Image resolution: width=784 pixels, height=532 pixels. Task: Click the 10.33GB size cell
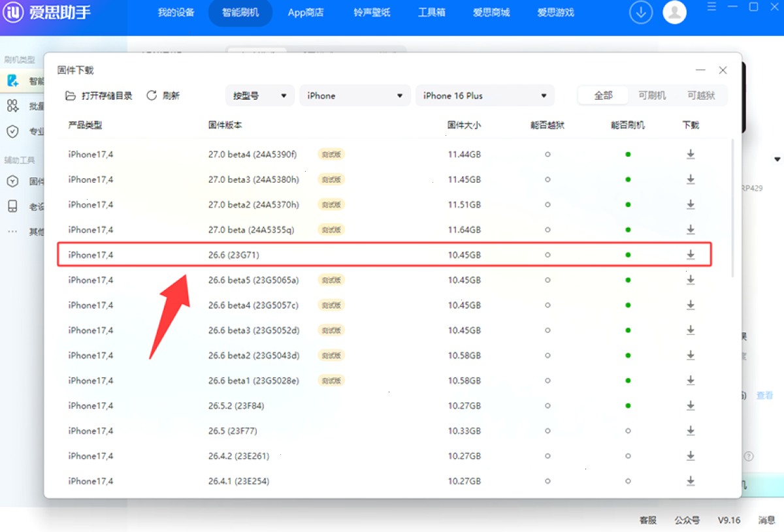point(465,431)
